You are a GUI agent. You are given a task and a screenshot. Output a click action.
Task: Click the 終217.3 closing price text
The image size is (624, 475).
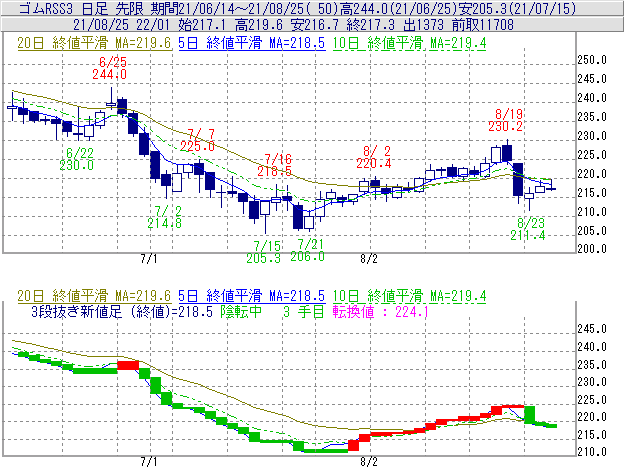click(370, 25)
